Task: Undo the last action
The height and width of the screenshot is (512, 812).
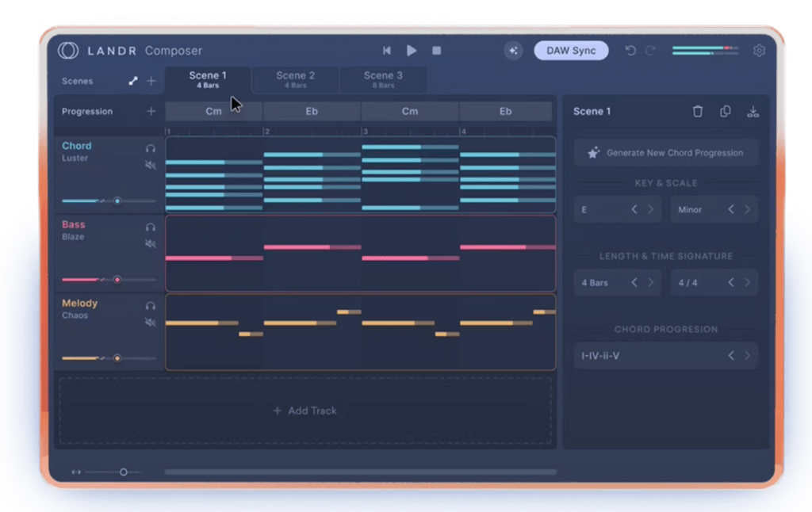Action: [x=630, y=50]
